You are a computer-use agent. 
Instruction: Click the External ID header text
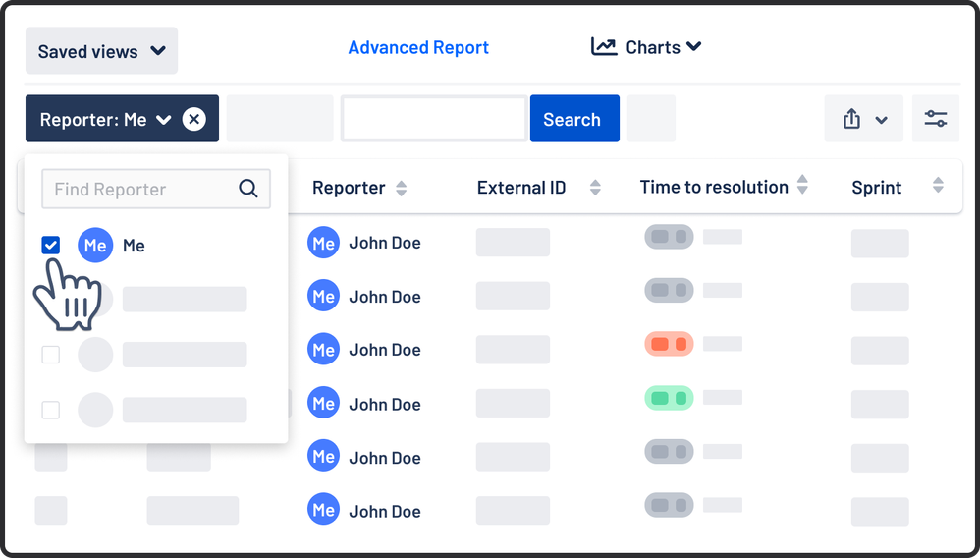tap(521, 188)
